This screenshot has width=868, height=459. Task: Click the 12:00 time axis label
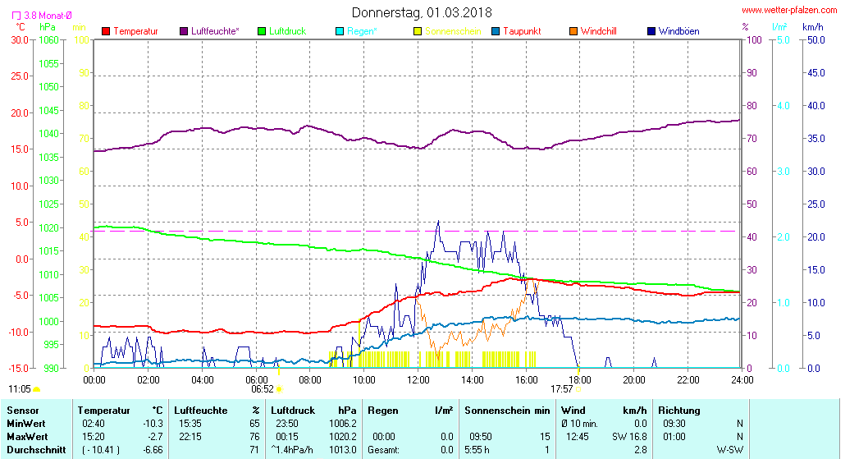[x=418, y=379]
